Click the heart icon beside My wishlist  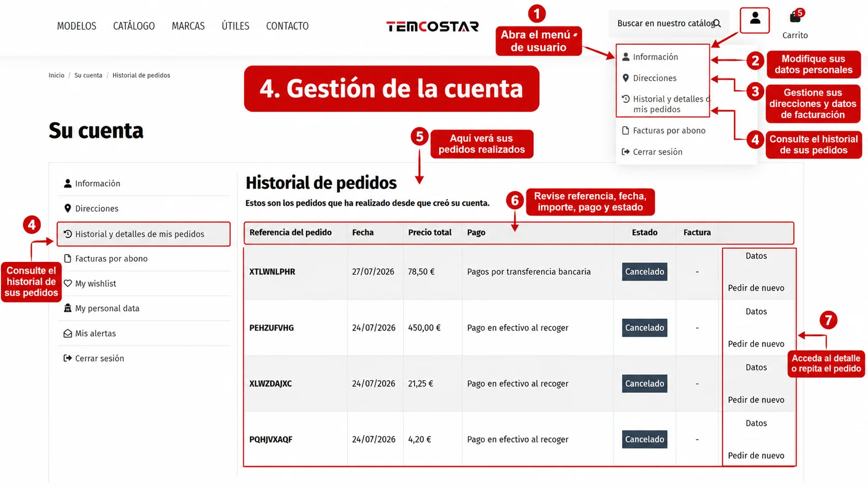click(67, 283)
